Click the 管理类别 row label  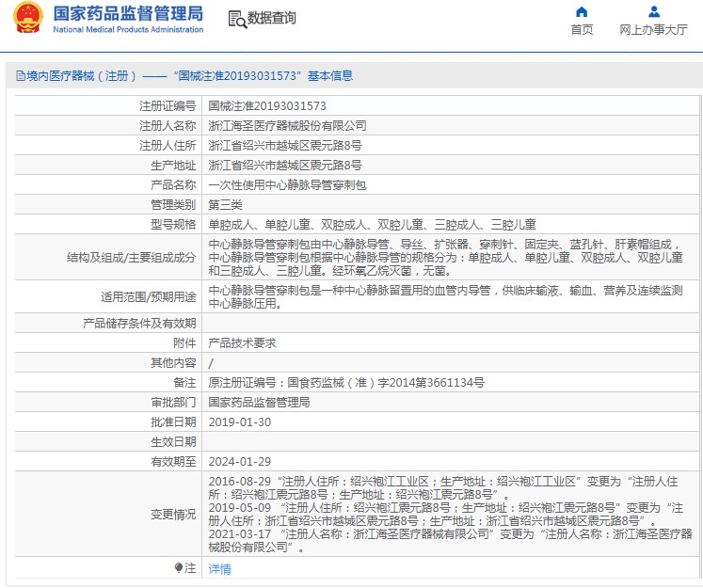click(173, 205)
